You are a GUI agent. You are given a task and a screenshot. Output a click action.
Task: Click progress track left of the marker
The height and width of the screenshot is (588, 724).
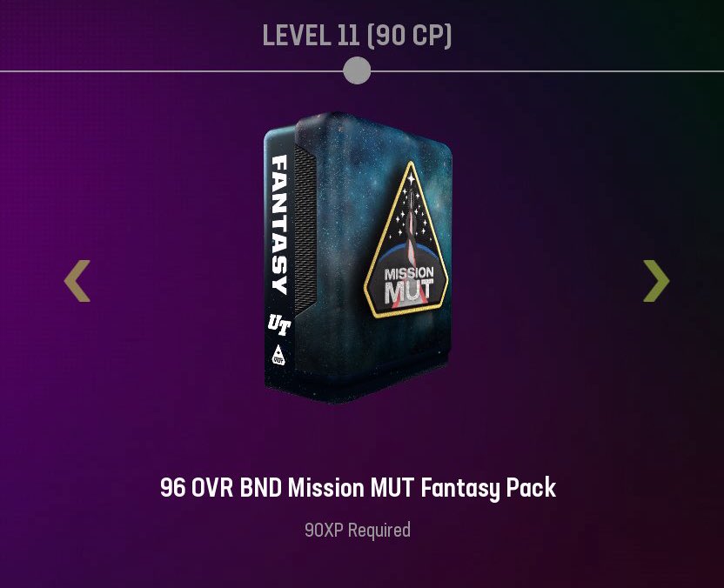pyautogui.click(x=171, y=71)
